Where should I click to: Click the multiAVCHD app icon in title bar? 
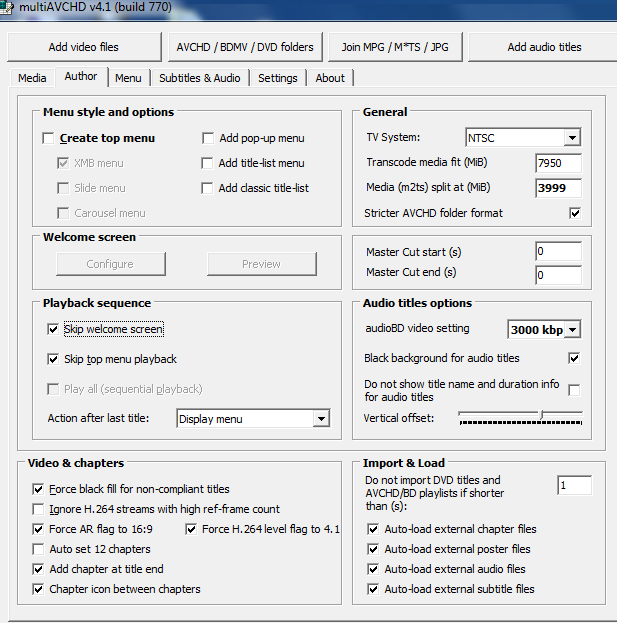tap(6, 8)
